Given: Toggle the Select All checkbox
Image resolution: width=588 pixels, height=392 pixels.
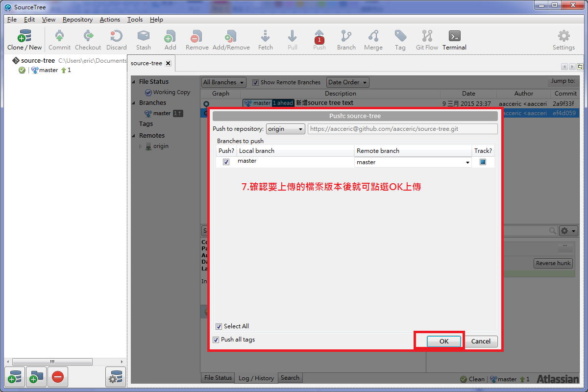Looking at the screenshot, I should [219, 326].
